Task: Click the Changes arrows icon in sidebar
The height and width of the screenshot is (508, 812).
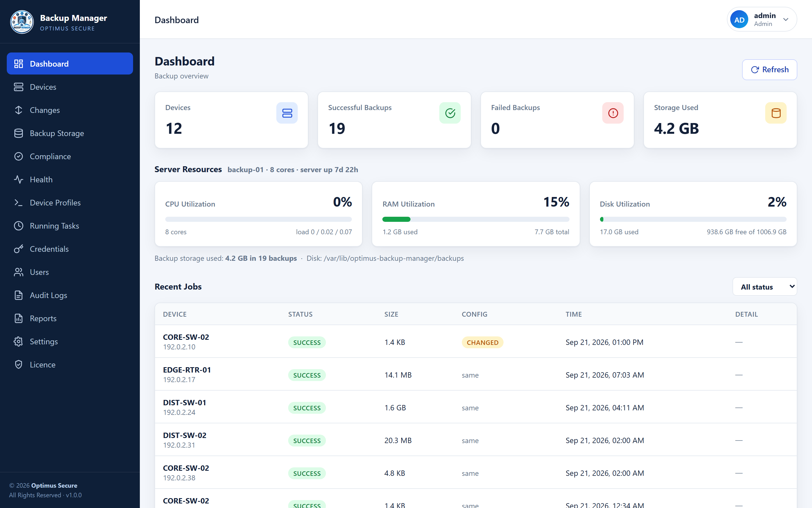Action: 18,110
